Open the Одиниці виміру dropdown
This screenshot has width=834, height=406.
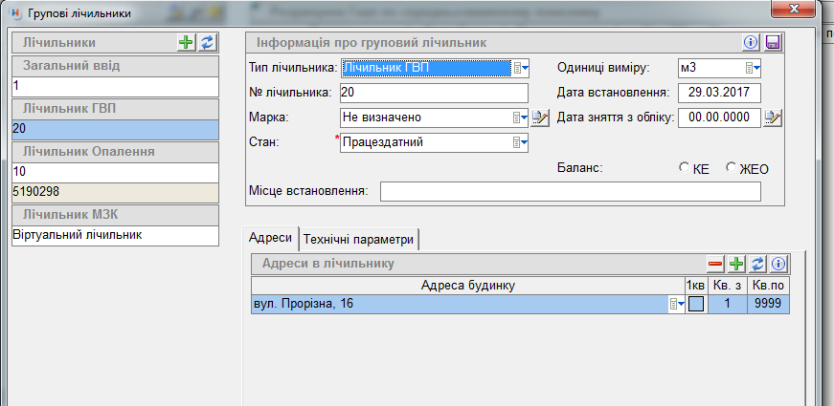[x=752, y=68]
